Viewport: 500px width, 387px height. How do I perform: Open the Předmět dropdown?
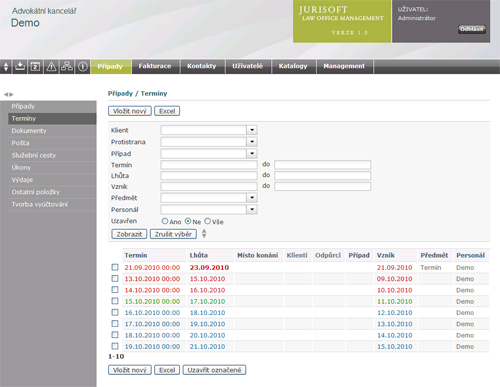252,198
